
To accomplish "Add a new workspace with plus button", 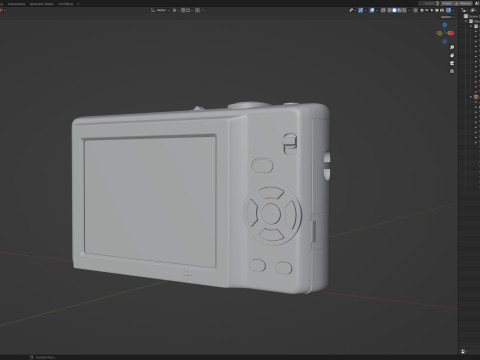I will click(78, 4).
